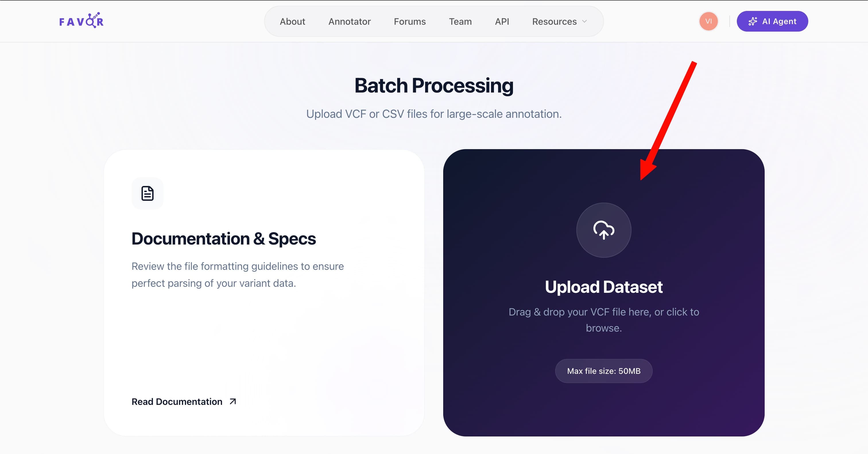Click the FAVOR logo
868x454 pixels.
(x=81, y=21)
